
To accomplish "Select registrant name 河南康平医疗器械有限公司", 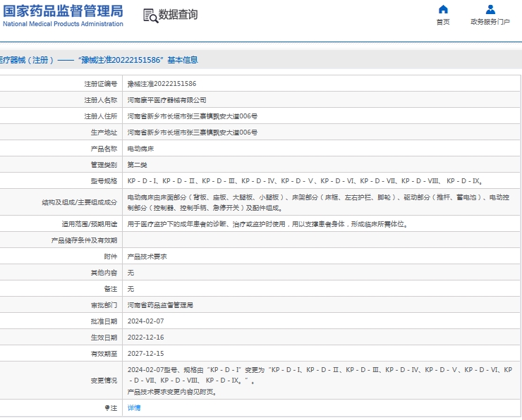I will click(166, 100).
